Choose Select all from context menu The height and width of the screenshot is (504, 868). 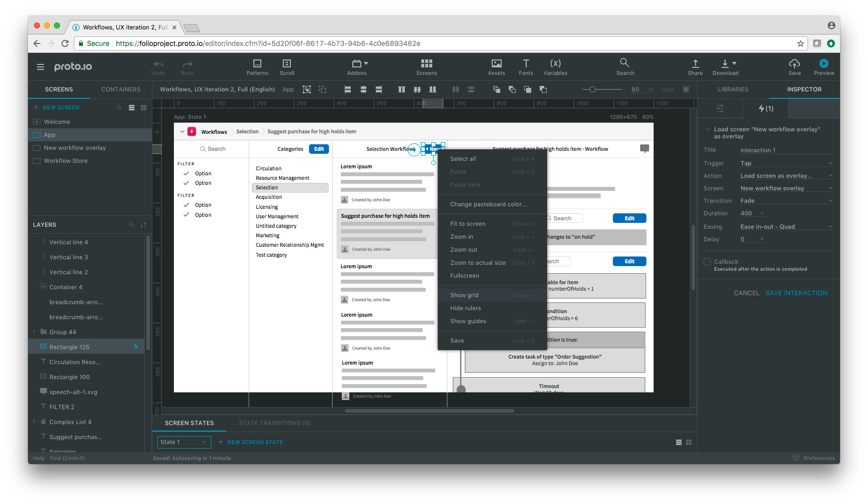pyautogui.click(x=492, y=159)
